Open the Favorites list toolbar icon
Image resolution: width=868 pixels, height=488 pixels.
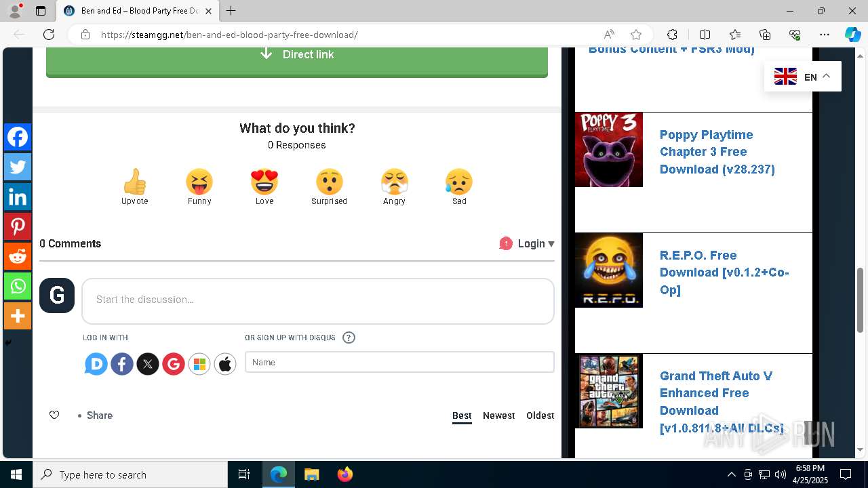point(735,35)
